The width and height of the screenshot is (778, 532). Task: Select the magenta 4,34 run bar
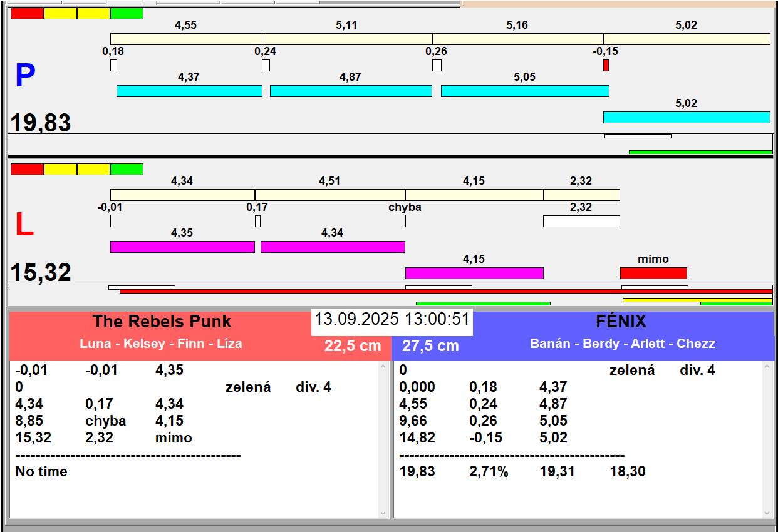tap(333, 247)
